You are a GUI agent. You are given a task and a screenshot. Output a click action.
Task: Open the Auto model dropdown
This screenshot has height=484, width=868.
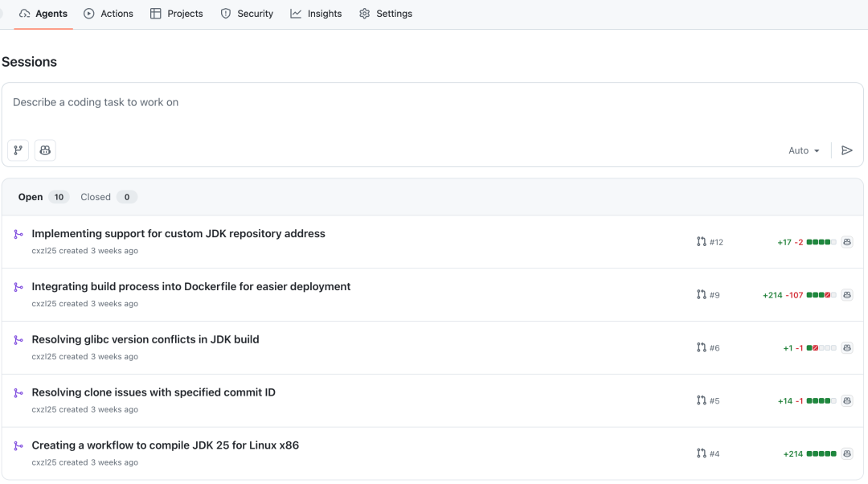pyautogui.click(x=804, y=150)
